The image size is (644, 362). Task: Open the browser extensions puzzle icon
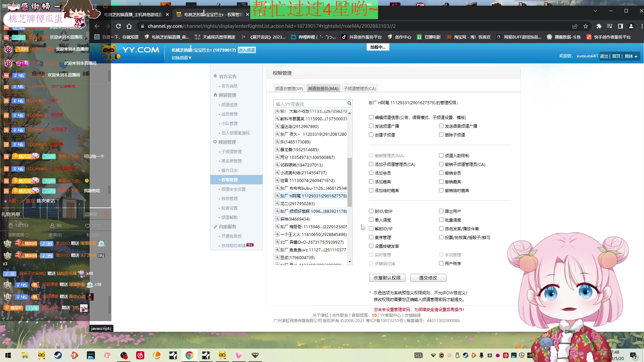(599, 26)
